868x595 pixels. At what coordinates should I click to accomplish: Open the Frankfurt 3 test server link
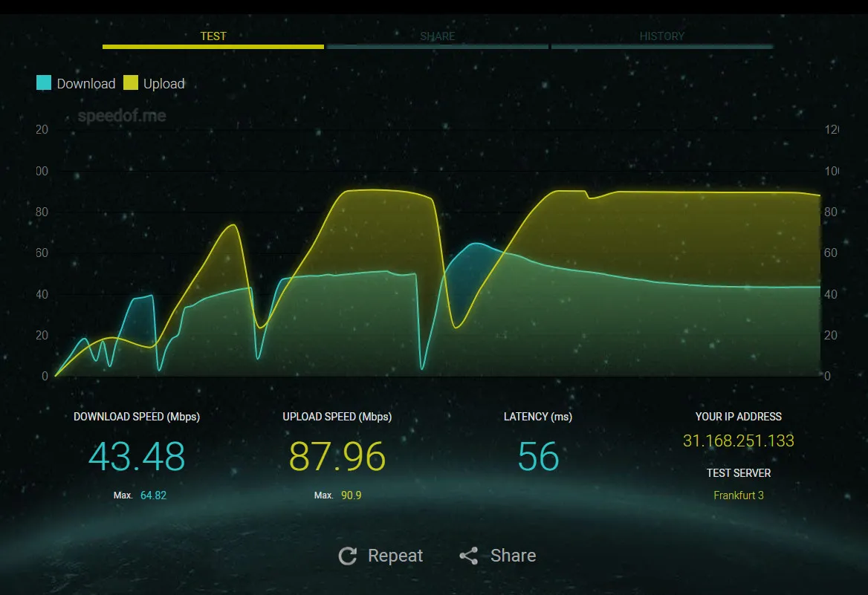point(738,495)
